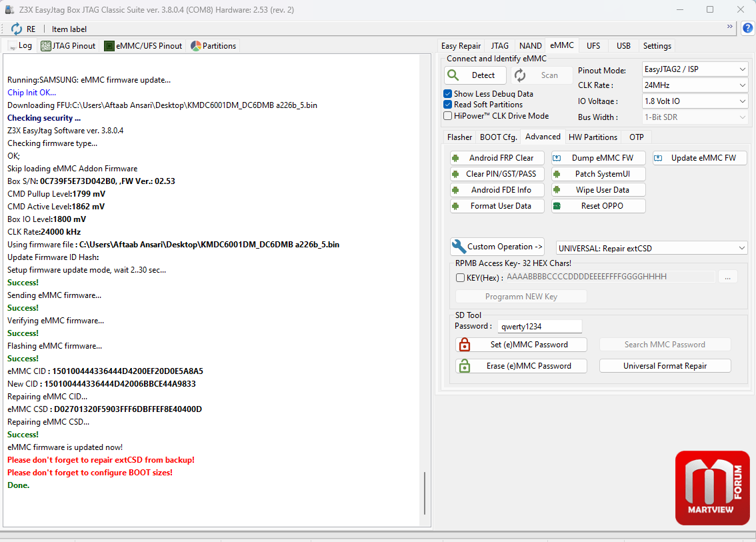
Task: Click the browse ellipsis button for RPMB key
Action: 727,277
